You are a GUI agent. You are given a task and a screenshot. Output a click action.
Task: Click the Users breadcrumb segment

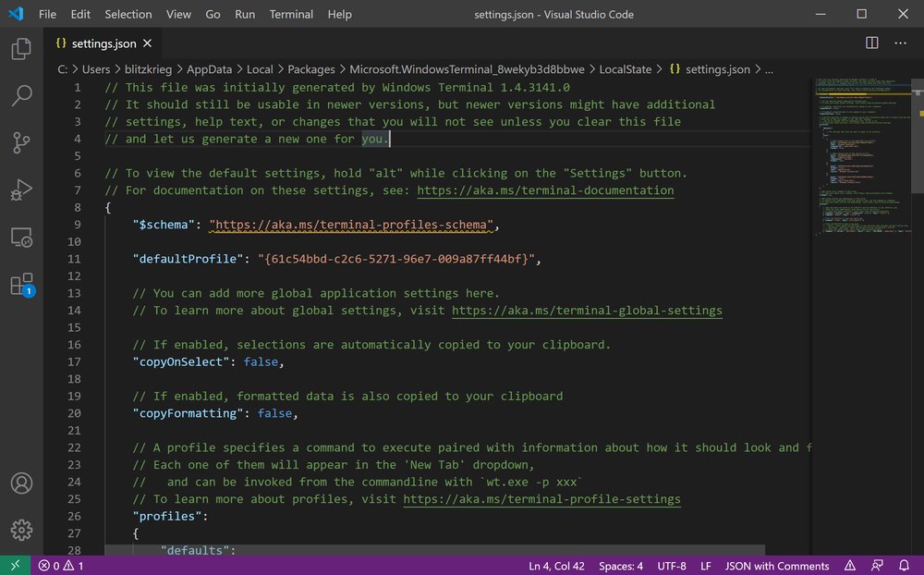96,69
